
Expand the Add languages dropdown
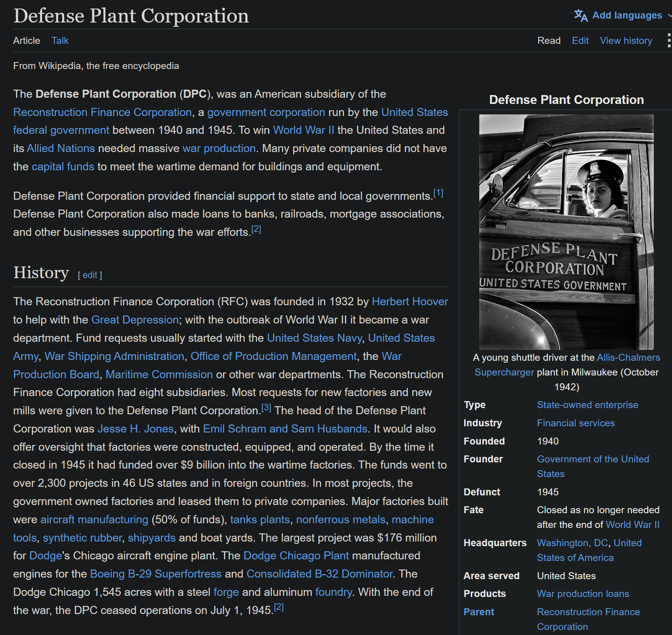tap(670, 16)
